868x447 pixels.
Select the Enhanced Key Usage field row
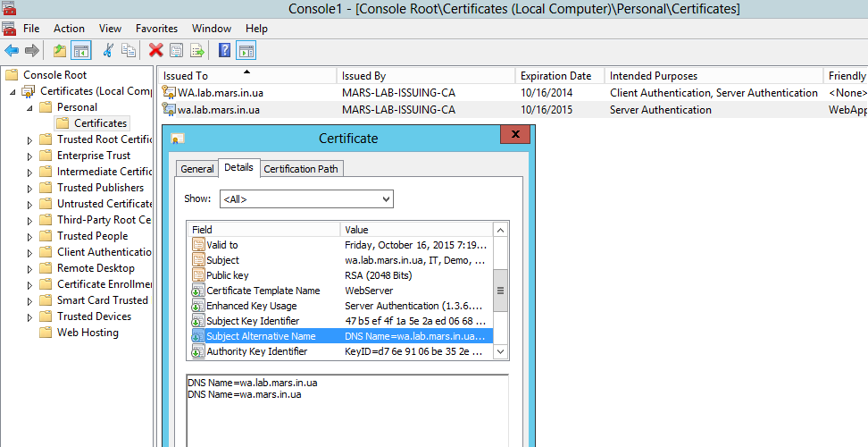tap(252, 306)
